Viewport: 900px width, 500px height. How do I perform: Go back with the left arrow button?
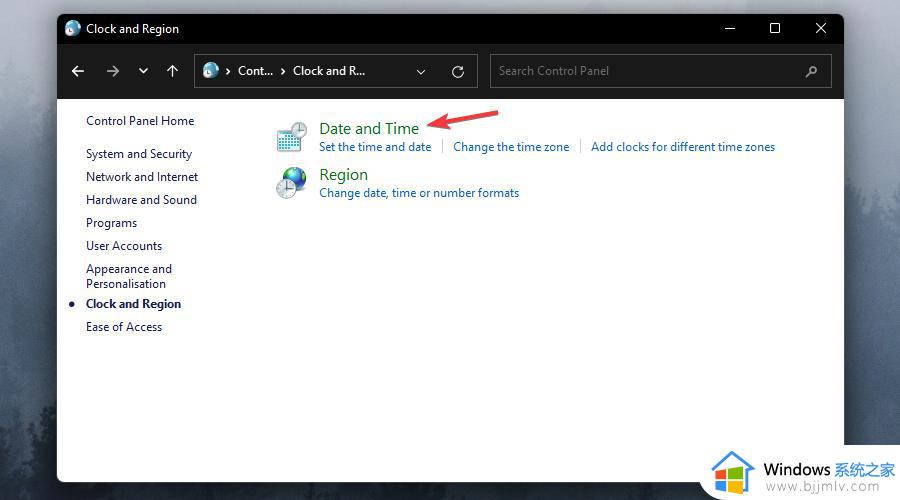click(x=78, y=71)
